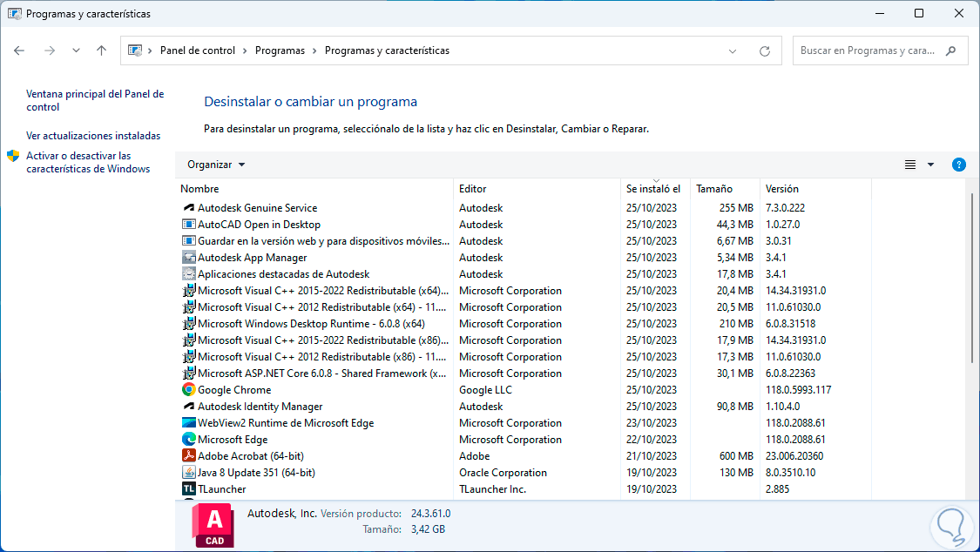Click Microsoft ASP.NET Core 6.0.8 icon
The width and height of the screenshot is (980, 552).
point(189,374)
